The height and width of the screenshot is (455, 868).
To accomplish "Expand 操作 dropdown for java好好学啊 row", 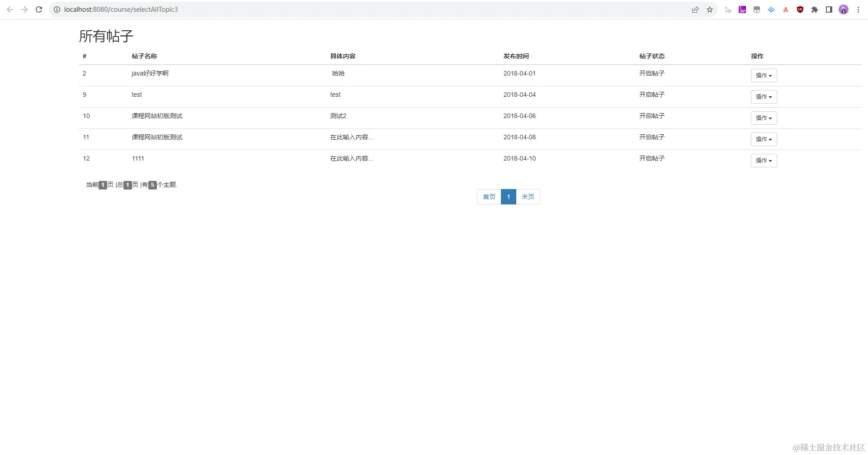I will pyautogui.click(x=764, y=76).
